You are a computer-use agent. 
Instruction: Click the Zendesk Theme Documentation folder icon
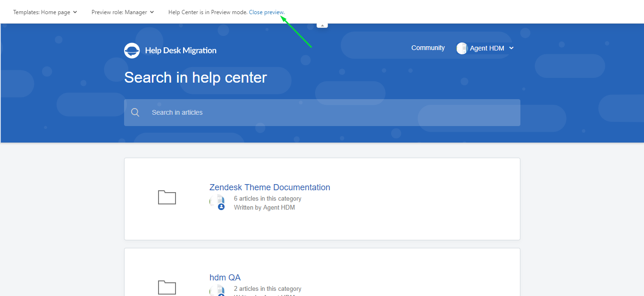[x=167, y=197]
